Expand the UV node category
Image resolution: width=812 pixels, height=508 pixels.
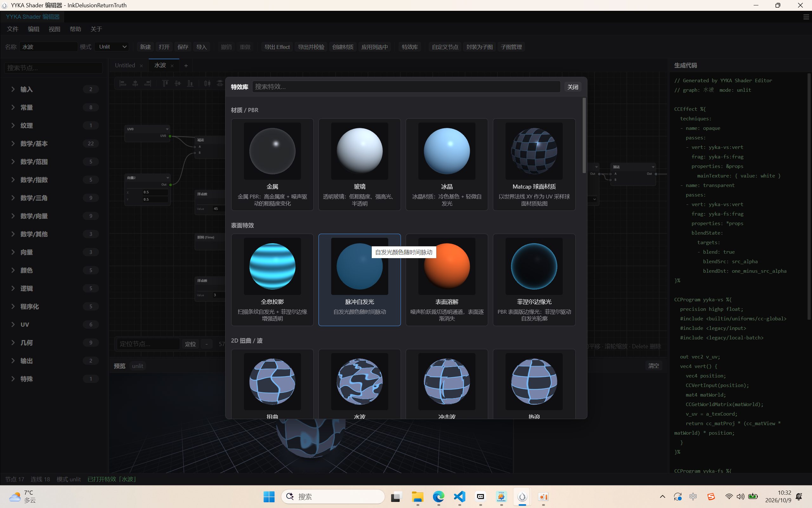pyautogui.click(x=54, y=324)
